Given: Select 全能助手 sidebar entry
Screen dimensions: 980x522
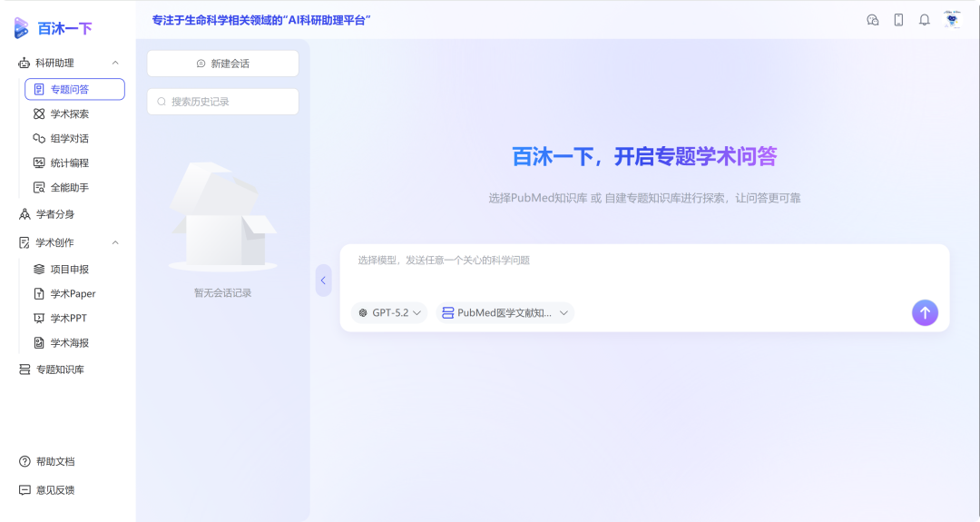Looking at the screenshot, I should coord(69,188).
